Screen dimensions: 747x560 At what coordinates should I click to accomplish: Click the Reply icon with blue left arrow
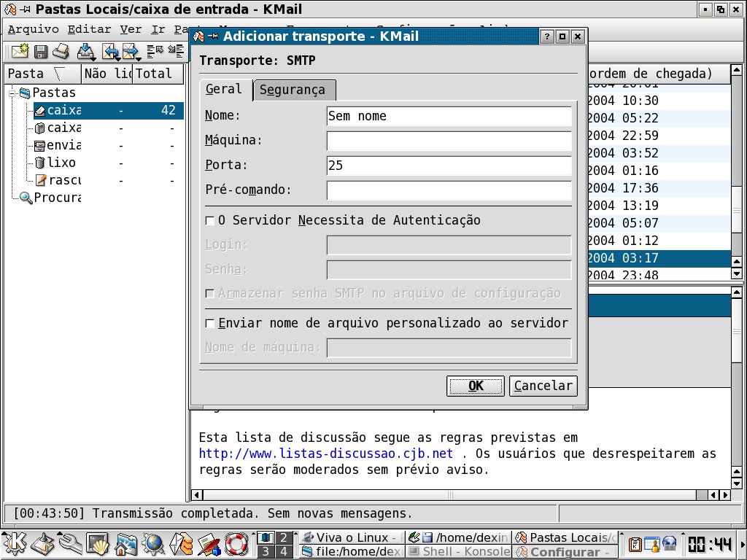click(109, 51)
